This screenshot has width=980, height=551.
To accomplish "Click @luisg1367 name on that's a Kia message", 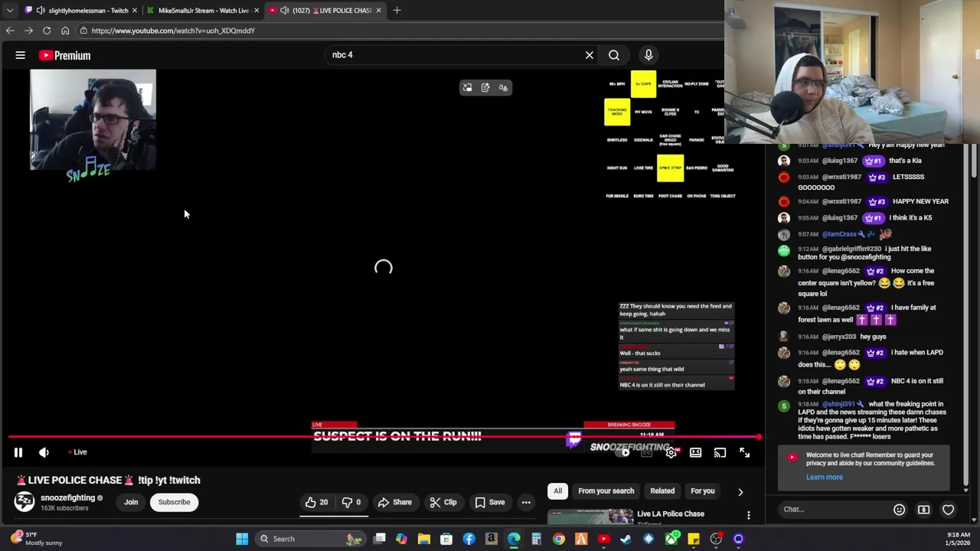I will [840, 161].
